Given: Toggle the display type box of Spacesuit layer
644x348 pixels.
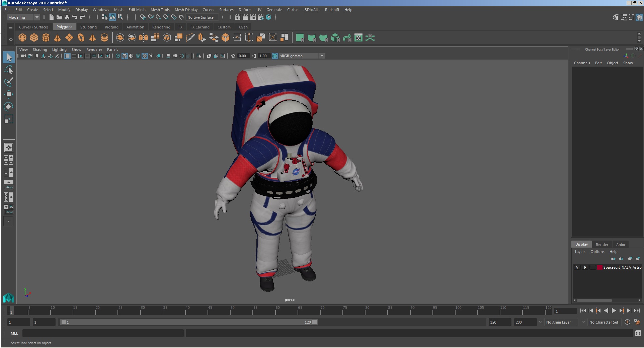Looking at the screenshot, I should (593, 267).
